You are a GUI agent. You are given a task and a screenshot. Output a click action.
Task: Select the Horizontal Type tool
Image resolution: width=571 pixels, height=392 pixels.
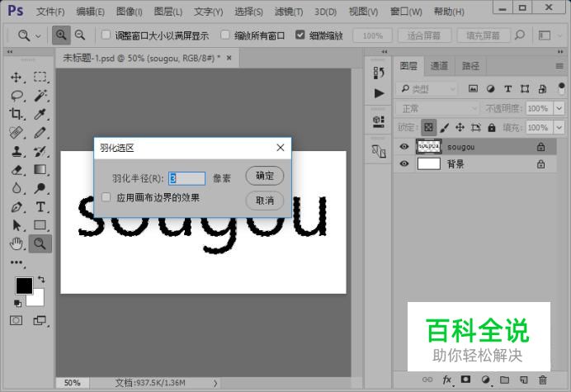click(x=40, y=207)
